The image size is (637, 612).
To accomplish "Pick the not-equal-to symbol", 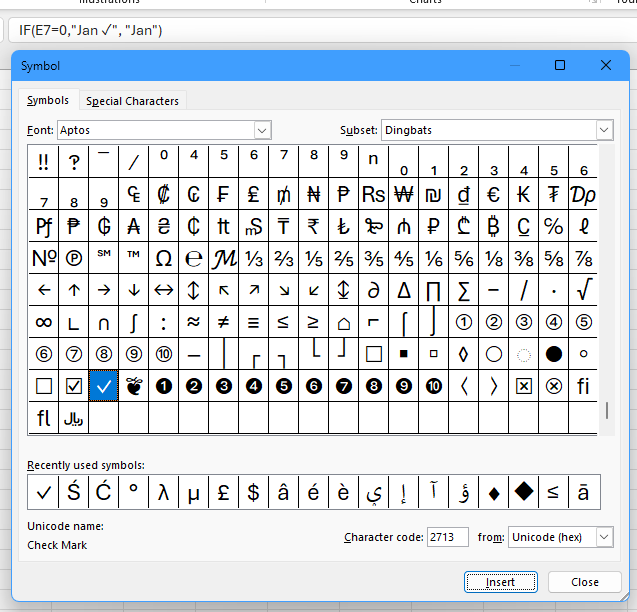I will click(x=224, y=322).
